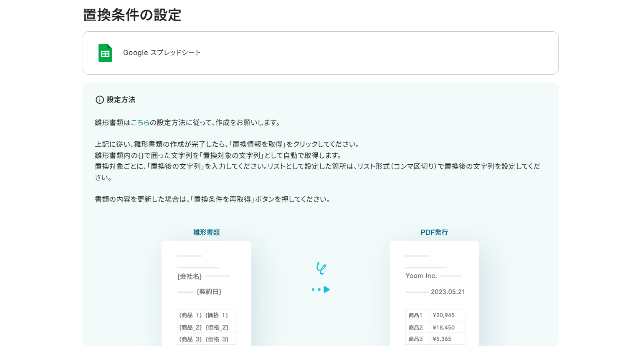
Task: Click the ¥18,450 price cell
Action: pyautogui.click(x=444, y=327)
